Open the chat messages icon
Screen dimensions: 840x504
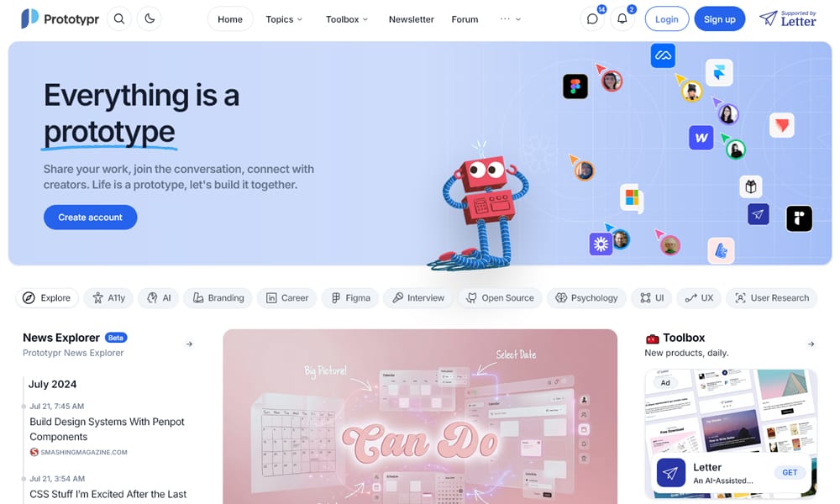[592, 19]
